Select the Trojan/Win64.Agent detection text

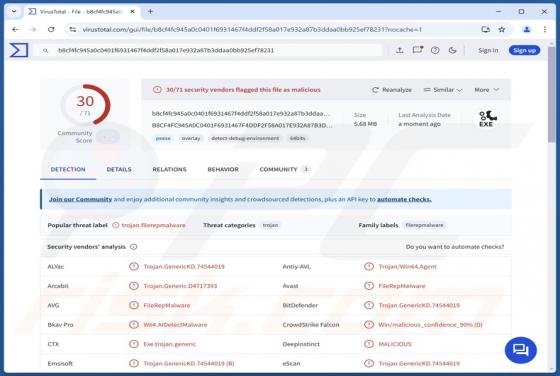pyautogui.click(x=408, y=266)
